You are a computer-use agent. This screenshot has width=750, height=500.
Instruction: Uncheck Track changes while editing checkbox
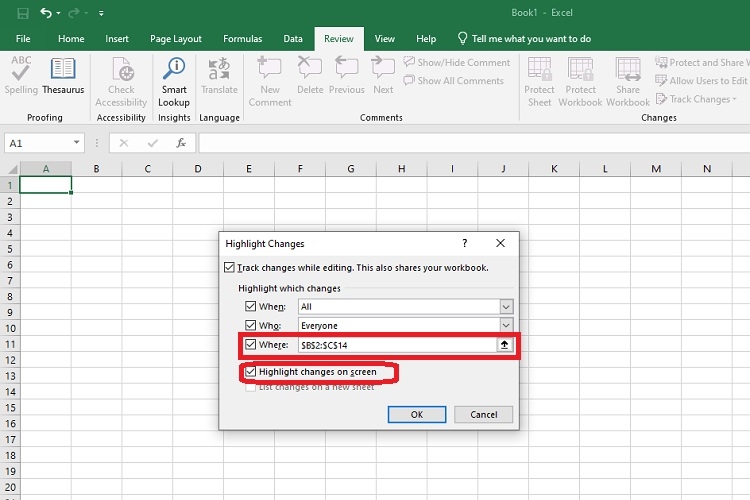pos(231,268)
